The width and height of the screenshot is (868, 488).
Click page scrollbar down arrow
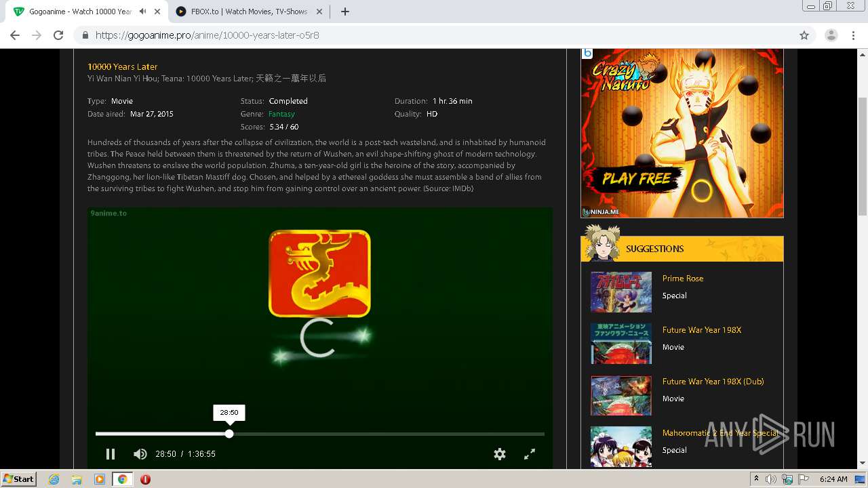(x=863, y=463)
